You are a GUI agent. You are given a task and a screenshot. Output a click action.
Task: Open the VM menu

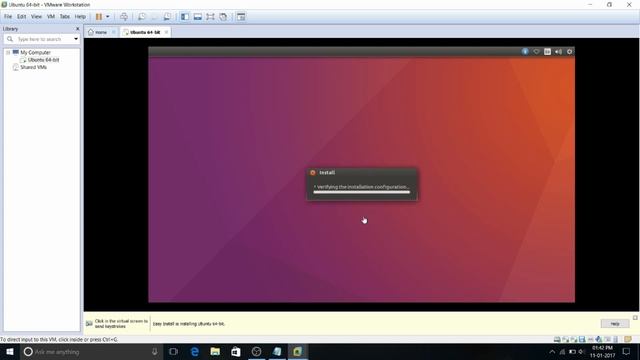51,17
